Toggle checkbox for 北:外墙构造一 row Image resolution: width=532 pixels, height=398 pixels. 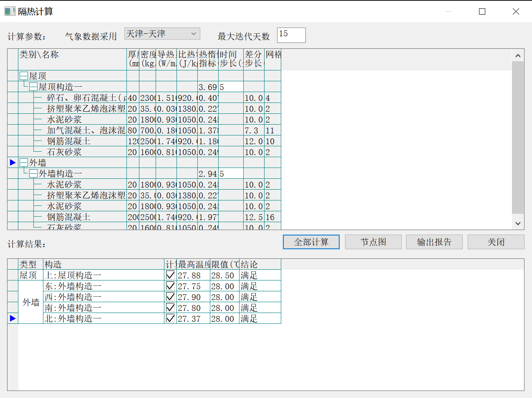tap(170, 318)
